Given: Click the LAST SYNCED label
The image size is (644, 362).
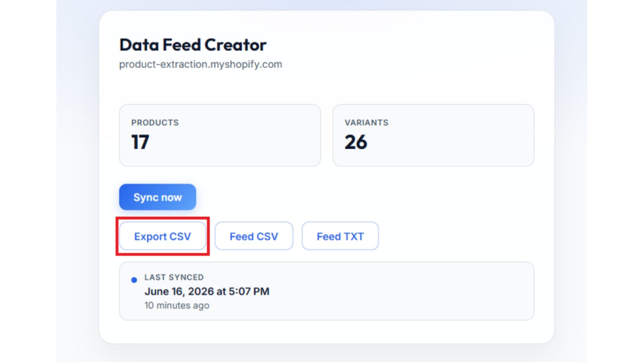Looking at the screenshot, I should click(174, 277).
